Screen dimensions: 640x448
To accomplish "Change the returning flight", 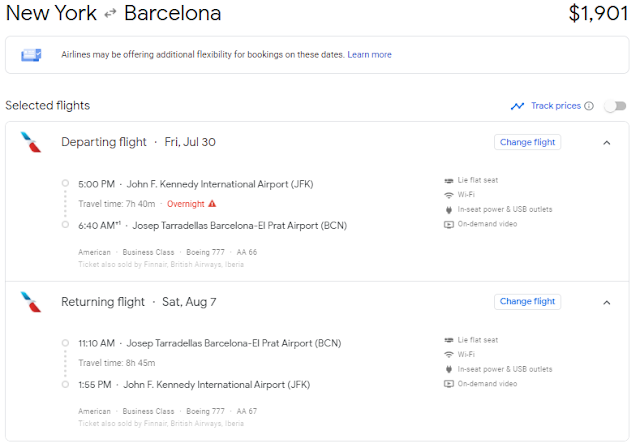I will pos(527,302).
